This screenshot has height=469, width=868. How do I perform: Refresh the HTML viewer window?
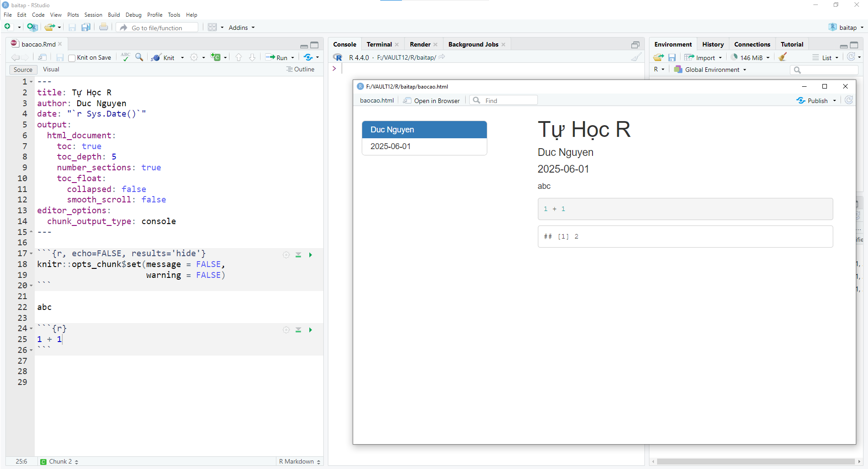849,100
